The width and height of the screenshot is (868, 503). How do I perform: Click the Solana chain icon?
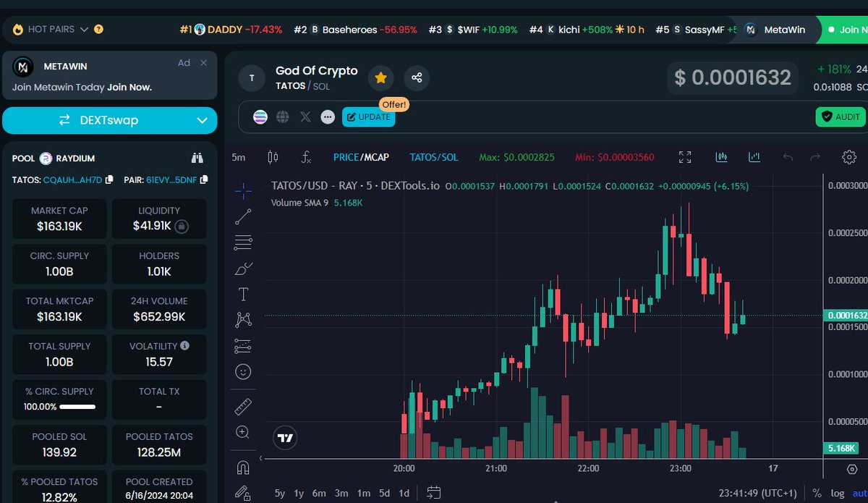[x=260, y=117]
